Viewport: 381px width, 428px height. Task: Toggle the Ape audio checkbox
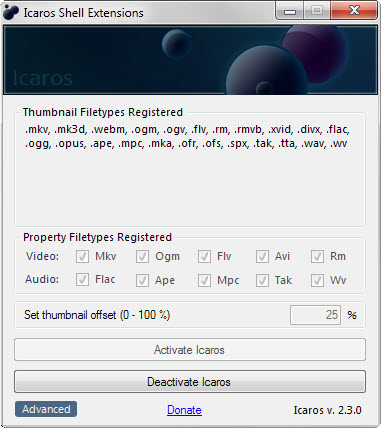(142, 280)
